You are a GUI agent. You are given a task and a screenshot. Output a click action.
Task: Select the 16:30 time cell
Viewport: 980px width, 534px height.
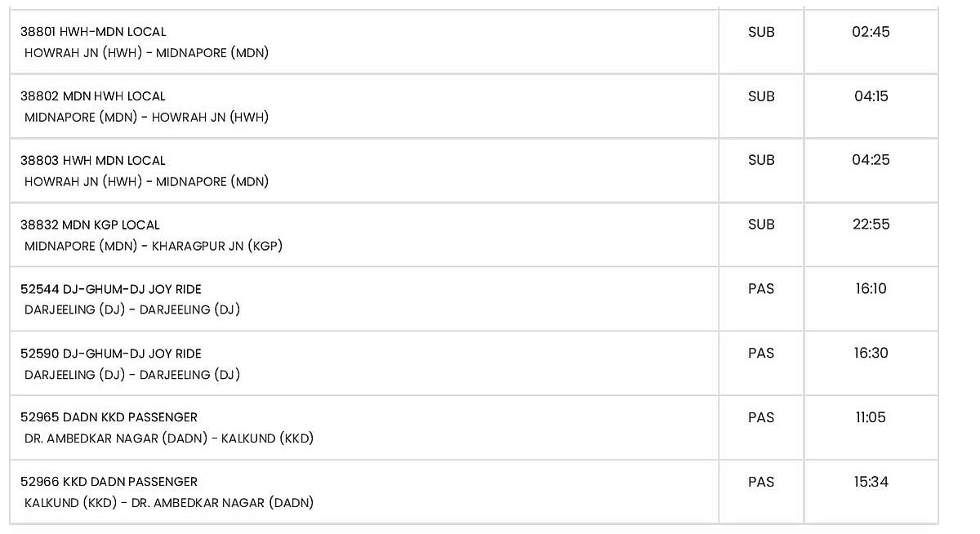(871, 354)
